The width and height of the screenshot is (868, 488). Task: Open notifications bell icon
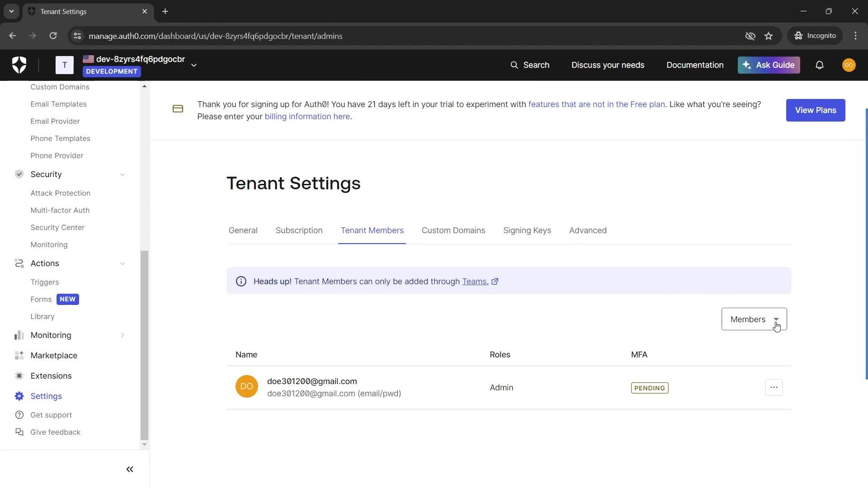(819, 65)
